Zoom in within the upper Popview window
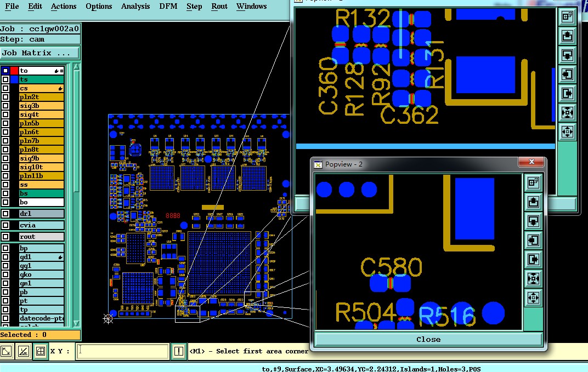The height and width of the screenshot is (372, 588). [x=567, y=112]
